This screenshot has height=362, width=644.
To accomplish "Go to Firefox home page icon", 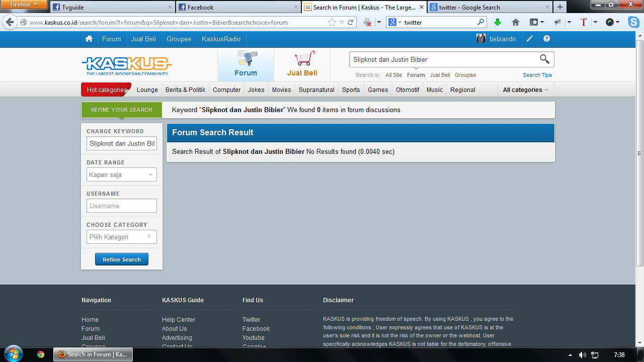I will pyautogui.click(x=516, y=22).
